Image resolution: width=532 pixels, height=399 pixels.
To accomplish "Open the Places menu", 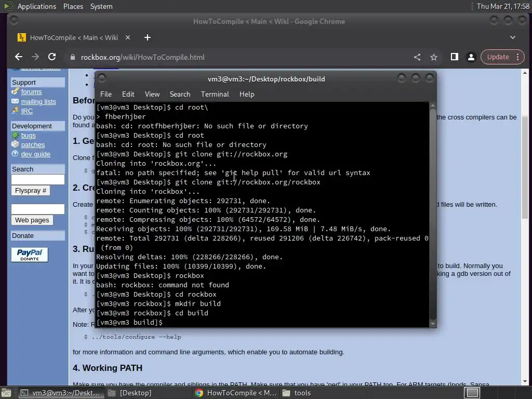I will (x=73, y=6).
